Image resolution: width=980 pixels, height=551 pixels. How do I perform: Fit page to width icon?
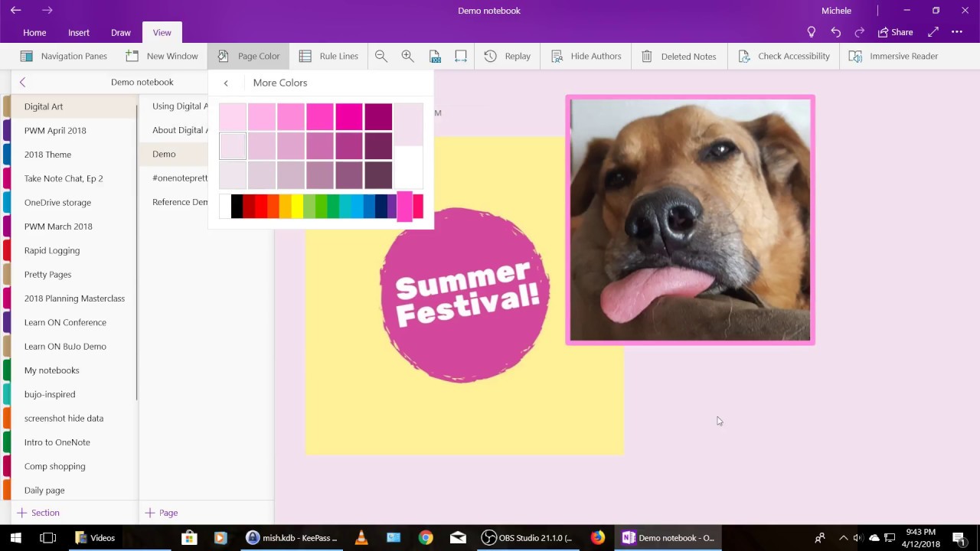coord(461,56)
